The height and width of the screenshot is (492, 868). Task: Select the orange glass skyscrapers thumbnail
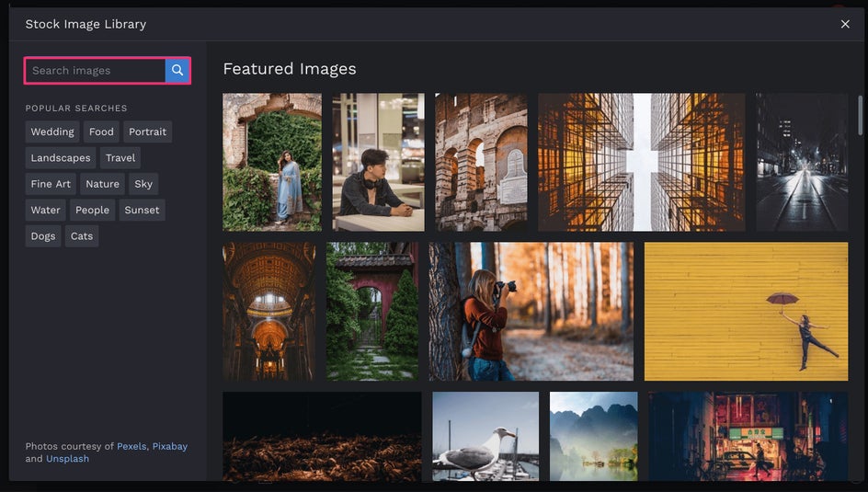pyautogui.click(x=642, y=162)
